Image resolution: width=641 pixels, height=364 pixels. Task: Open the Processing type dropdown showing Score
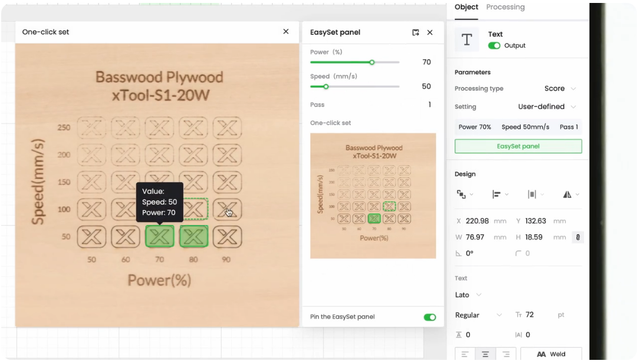(560, 88)
